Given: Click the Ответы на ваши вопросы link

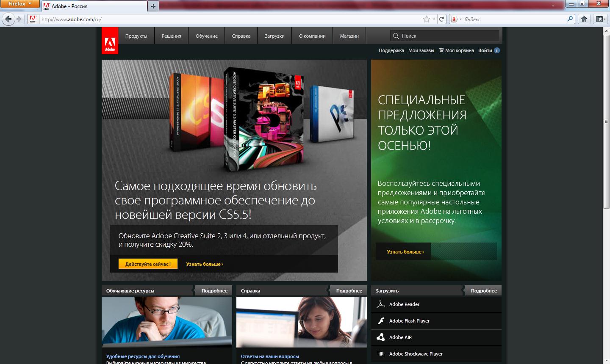Looking at the screenshot, I should 270,356.
